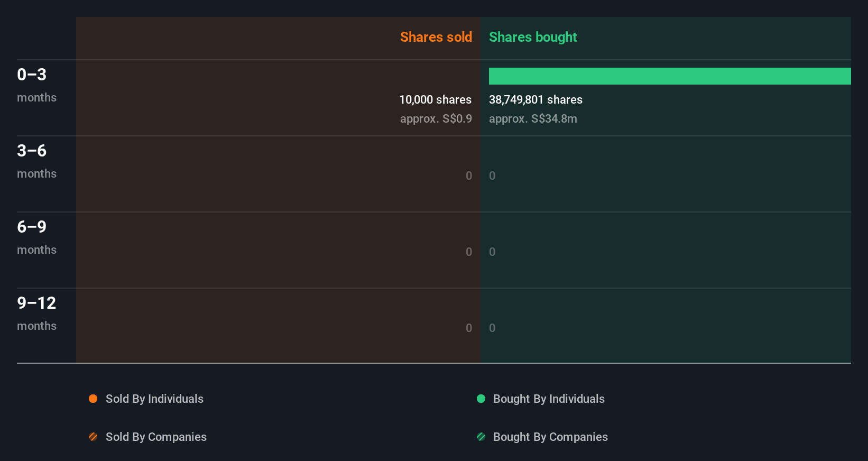Viewport: 868px width, 461px height.
Task: Select the 3–6 months row label
Action: 36,161
